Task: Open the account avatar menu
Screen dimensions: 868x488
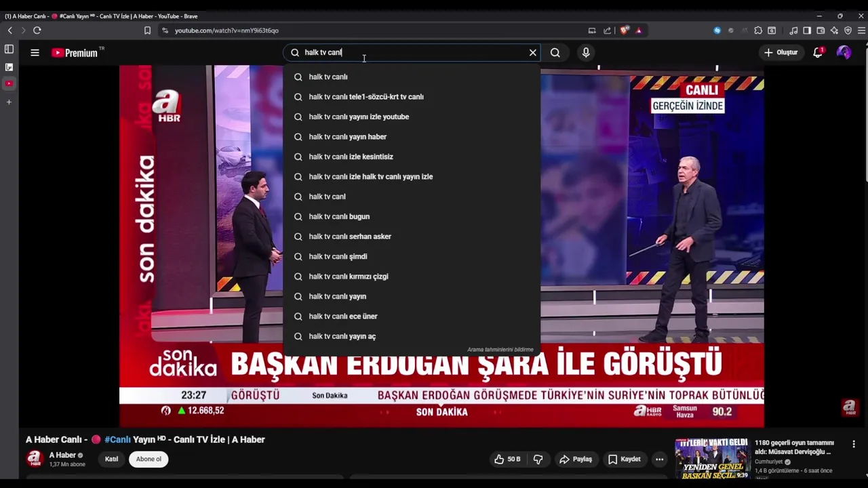Action: coord(844,52)
